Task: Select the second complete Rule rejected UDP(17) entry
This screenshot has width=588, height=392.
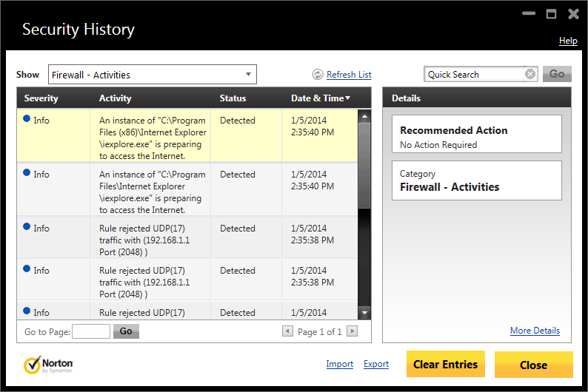Action: 187,280
